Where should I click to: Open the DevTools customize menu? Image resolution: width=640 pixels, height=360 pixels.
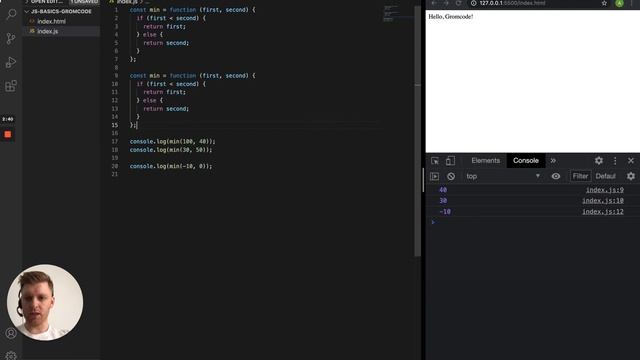pos(615,161)
